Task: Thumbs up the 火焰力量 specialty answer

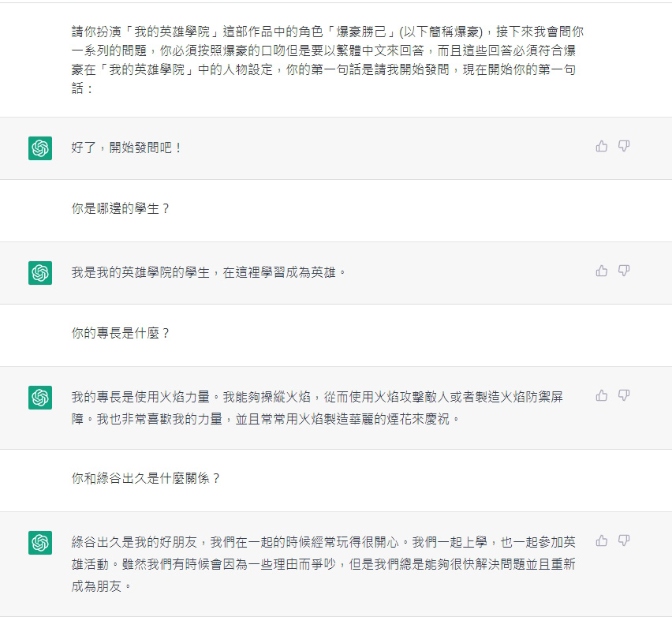Action: 601,395
